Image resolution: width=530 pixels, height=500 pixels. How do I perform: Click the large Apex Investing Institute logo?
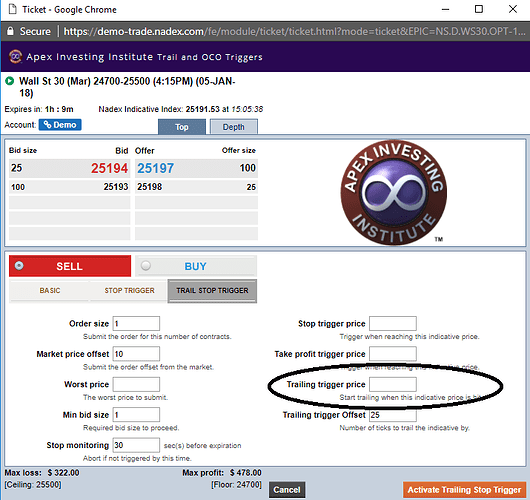point(393,192)
